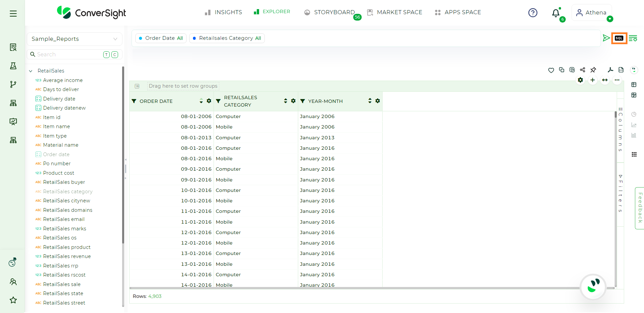Open the Sample_Reports dataset dropdown
The width and height of the screenshot is (644, 313).
[74, 39]
